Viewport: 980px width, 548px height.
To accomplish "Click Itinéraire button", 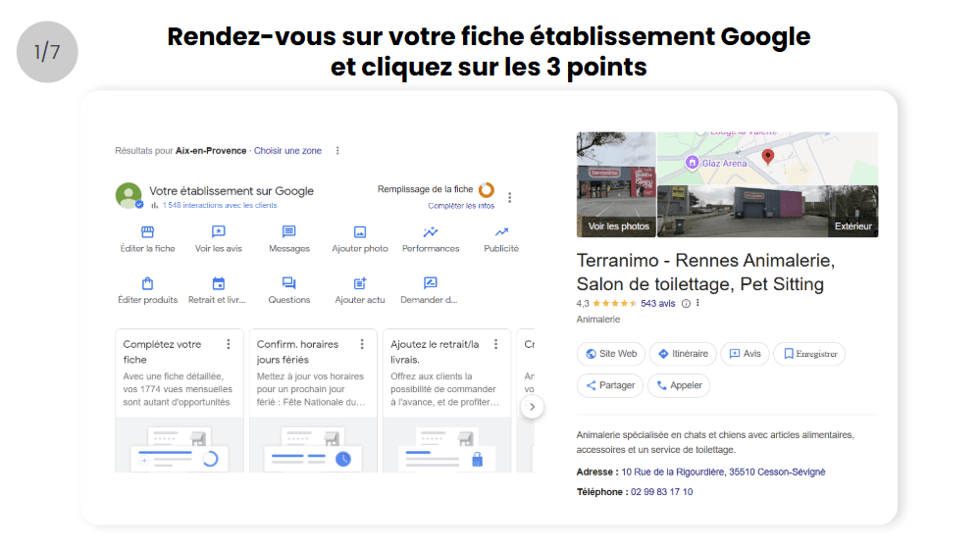I will (683, 354).
